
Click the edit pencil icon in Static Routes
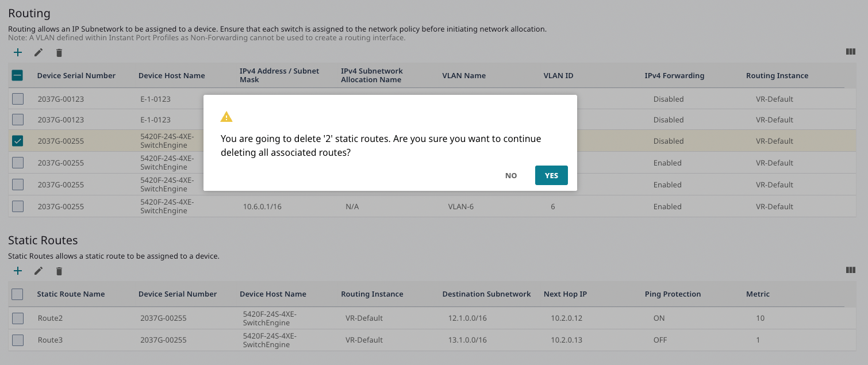coord(39,271)
